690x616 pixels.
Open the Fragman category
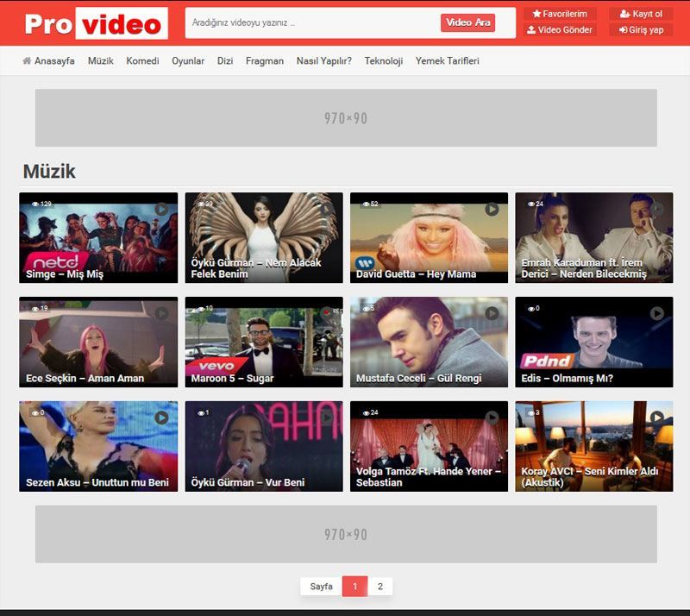pyautogui.click(x=265, y=60)
